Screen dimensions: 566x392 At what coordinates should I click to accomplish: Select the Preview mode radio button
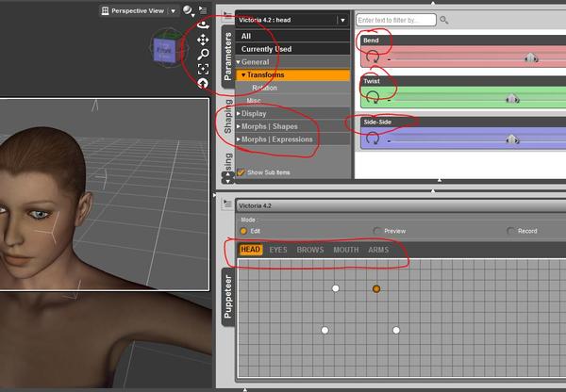click(376, 231)
